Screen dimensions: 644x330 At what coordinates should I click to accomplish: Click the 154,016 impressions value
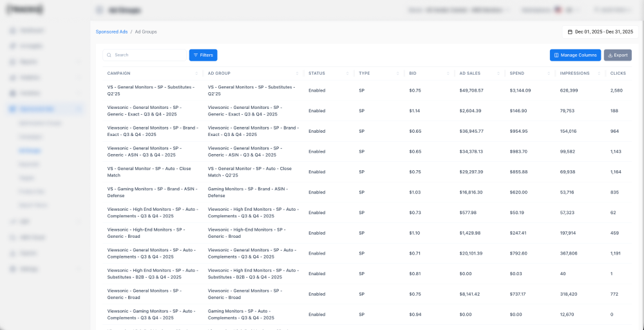[x=569, y=131]
